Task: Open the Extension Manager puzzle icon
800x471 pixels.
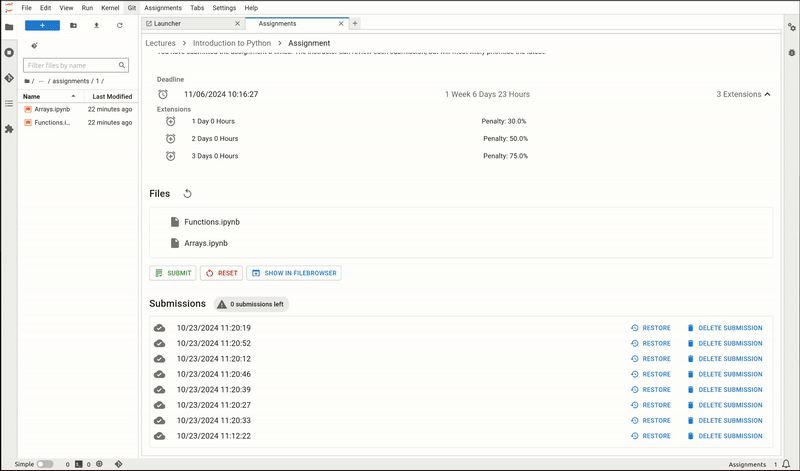Action: (x=9, y=129)
